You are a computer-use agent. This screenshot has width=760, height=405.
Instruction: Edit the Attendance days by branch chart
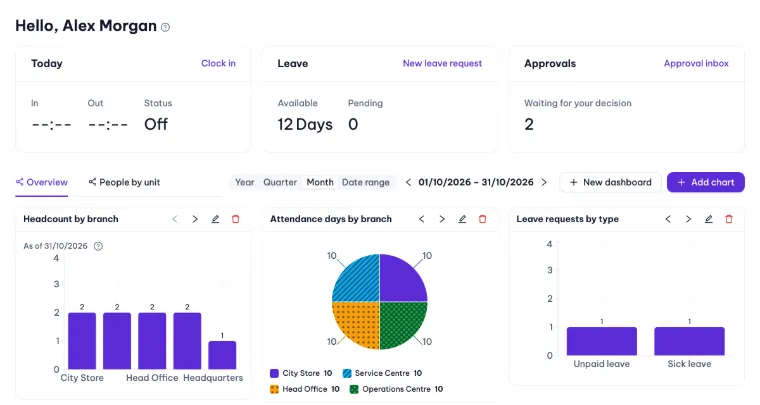pyautogui.click(x=462, y=219)
